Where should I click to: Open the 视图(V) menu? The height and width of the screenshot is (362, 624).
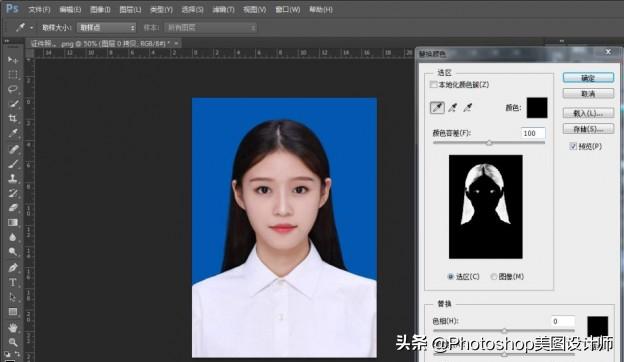tap(255, 10)
